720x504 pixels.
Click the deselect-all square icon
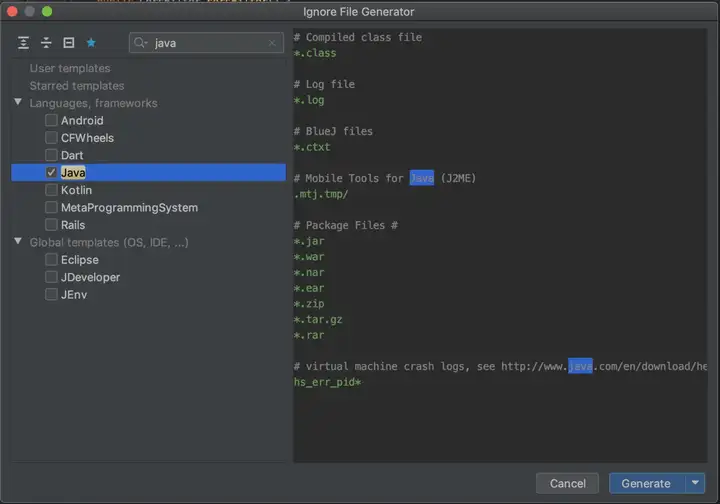(68, 43)
